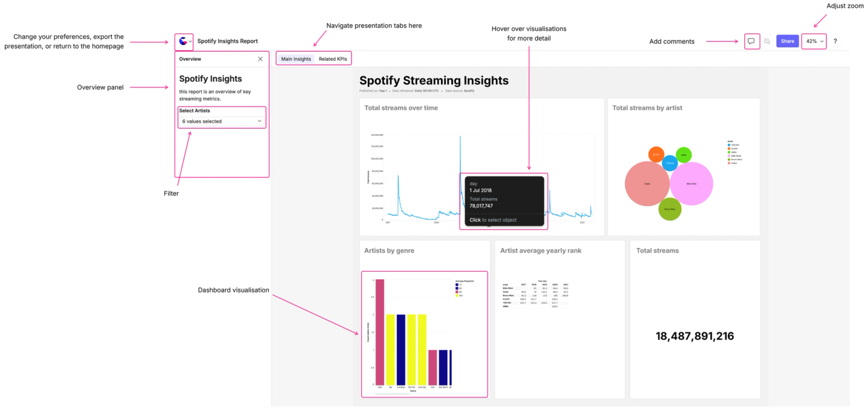This screenshot has height=412, width=868.
Task: Click the Average Popularity 100 yellow swatch
Action: pyautogui.click(x=457, y=295)
